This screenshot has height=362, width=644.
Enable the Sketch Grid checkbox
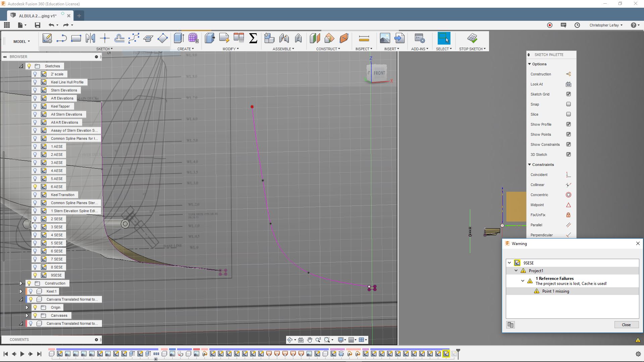pyautogui.click(x=569, y=94)
